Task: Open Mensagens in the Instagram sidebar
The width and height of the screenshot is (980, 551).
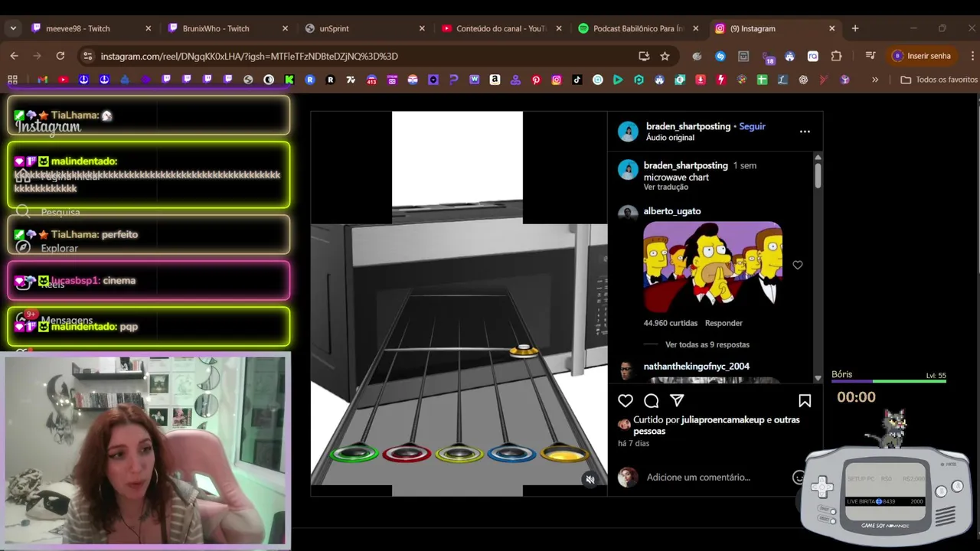Action: [67, 320]
